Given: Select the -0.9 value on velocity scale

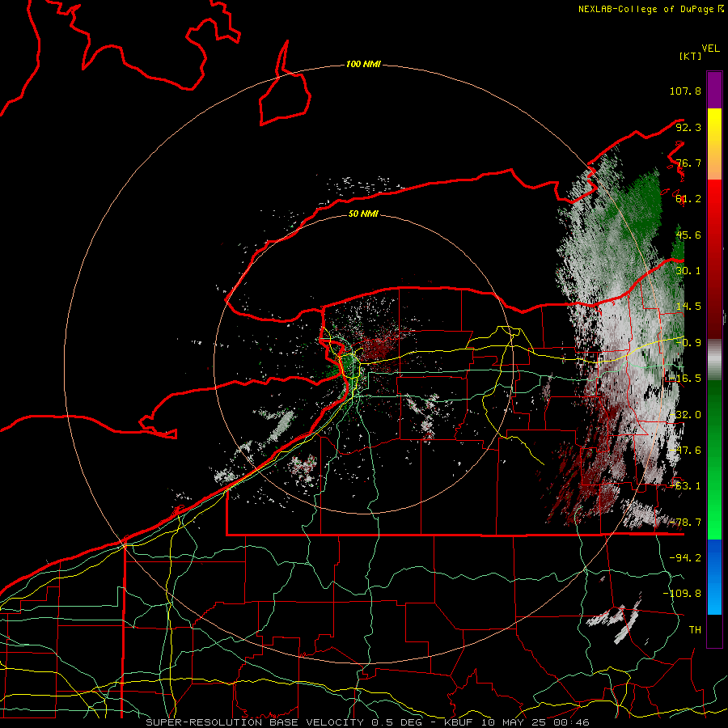Looking at the screenshot, I should pyautogui.click(x=688, y=343).
